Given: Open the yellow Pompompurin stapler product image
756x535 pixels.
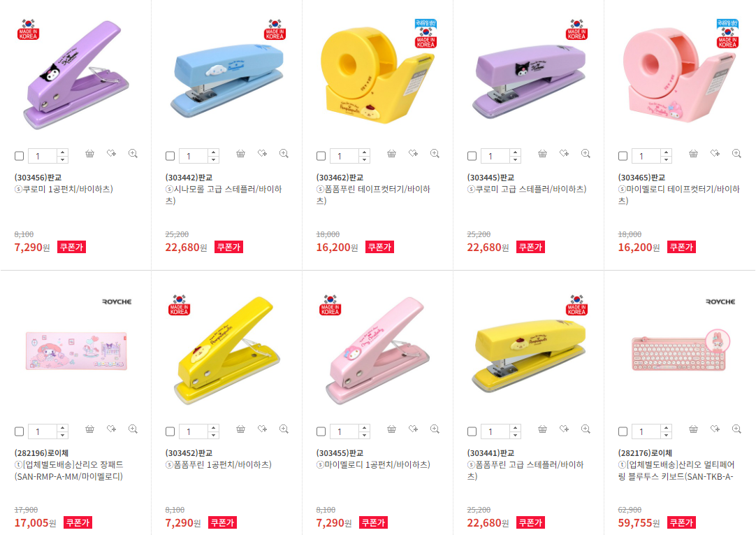Looking at the screenshot, I should pyautogui.click(x=528, y=352).
